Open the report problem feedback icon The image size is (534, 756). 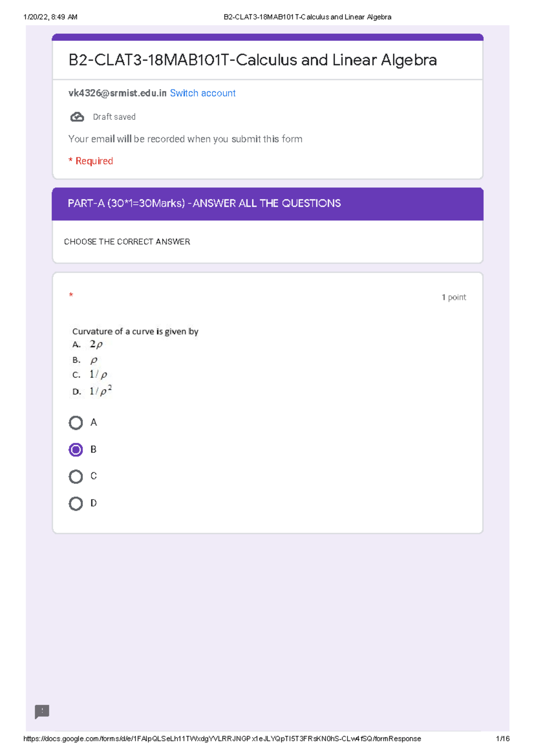pos(42,711)
